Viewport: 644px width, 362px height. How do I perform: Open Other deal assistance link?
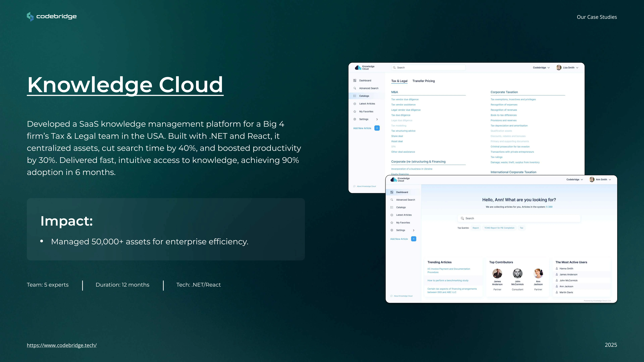click(x=403, y=152)
